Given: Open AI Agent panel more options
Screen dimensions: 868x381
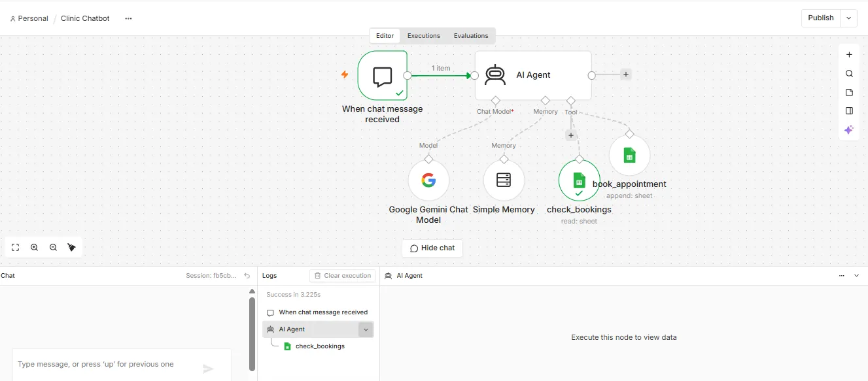Looking at the screenshot, I should click(x=842, y=276).
